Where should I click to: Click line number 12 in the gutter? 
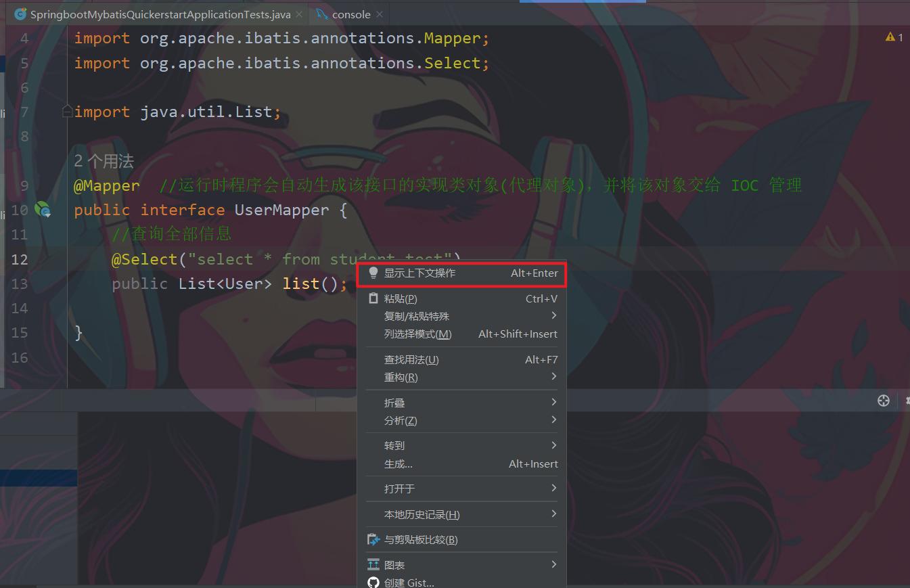click(20, 259)
